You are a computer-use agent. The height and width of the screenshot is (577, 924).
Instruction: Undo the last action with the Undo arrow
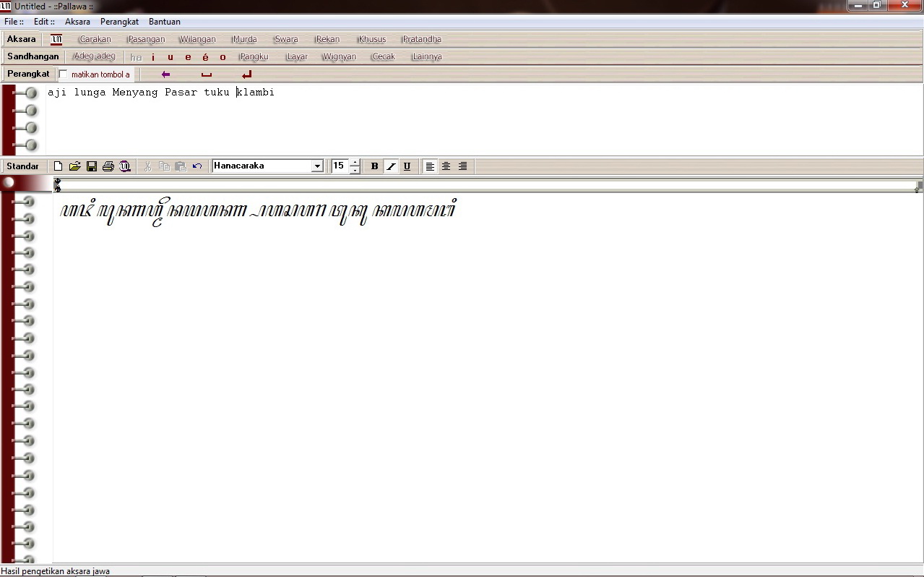[197, 166]
